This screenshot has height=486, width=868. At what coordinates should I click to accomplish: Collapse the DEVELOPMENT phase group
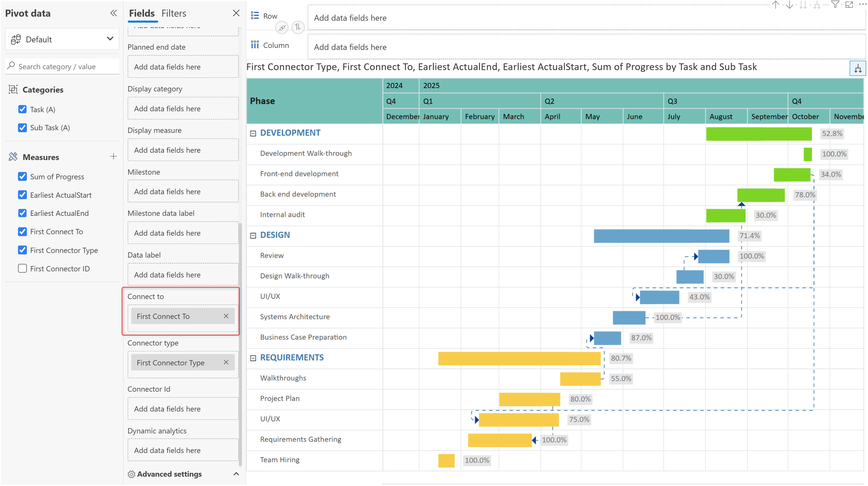pyautogui.click(x=253, y=133)
